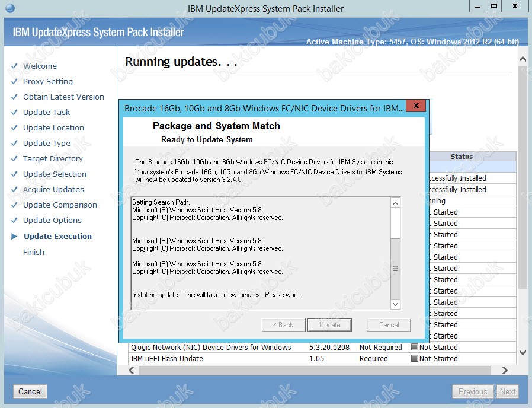This screenshot has height=408, width=532.
Task: Click the bottom-left Cancel button of installer
Action: [30, 391]
